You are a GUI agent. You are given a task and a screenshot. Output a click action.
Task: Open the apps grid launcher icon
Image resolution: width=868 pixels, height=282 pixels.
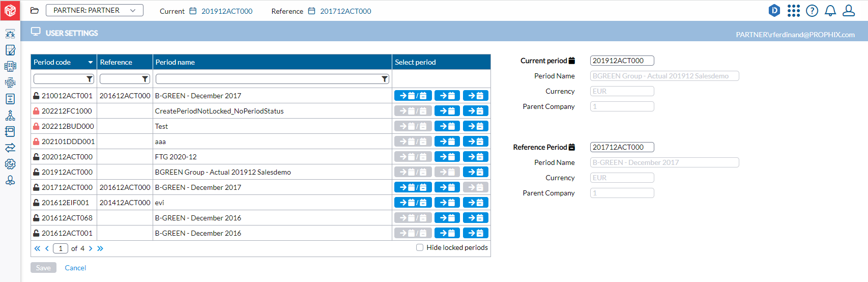point(794,11)
